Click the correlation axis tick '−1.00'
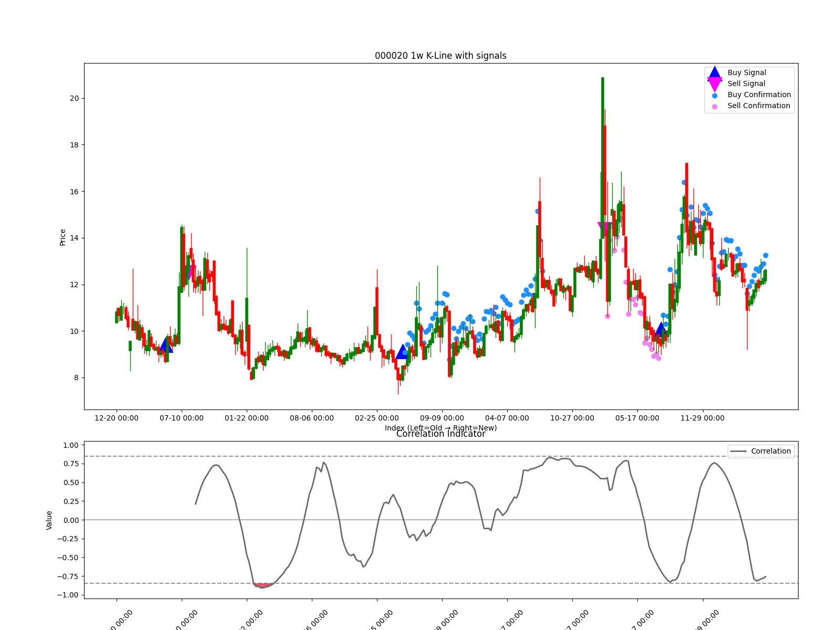 coord(68,595)
